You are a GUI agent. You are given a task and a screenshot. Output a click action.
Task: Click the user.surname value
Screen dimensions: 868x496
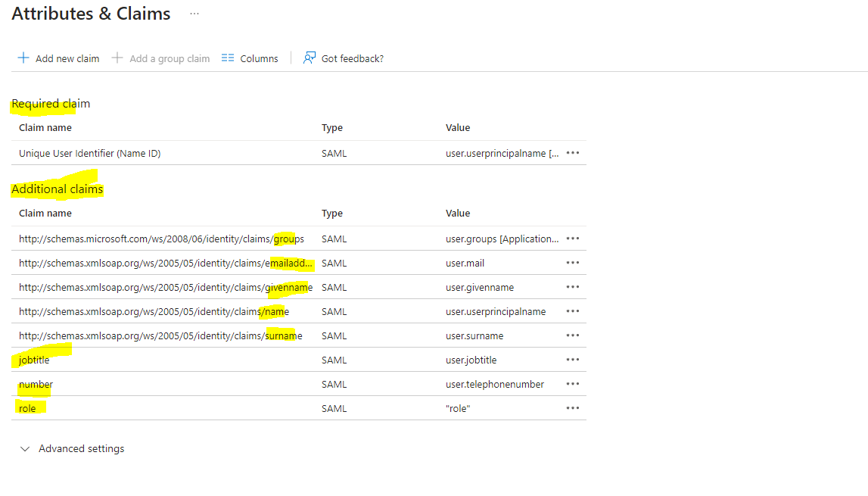474,335
